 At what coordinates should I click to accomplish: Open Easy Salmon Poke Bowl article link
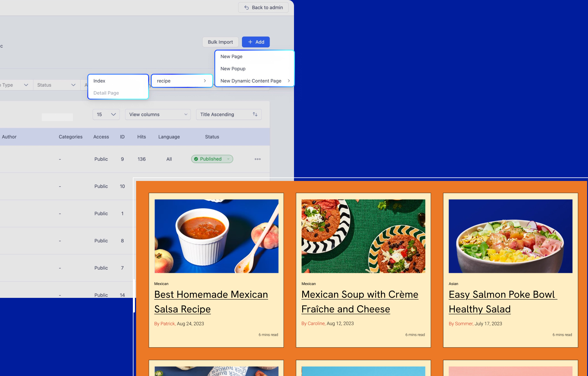pos(502,295)
